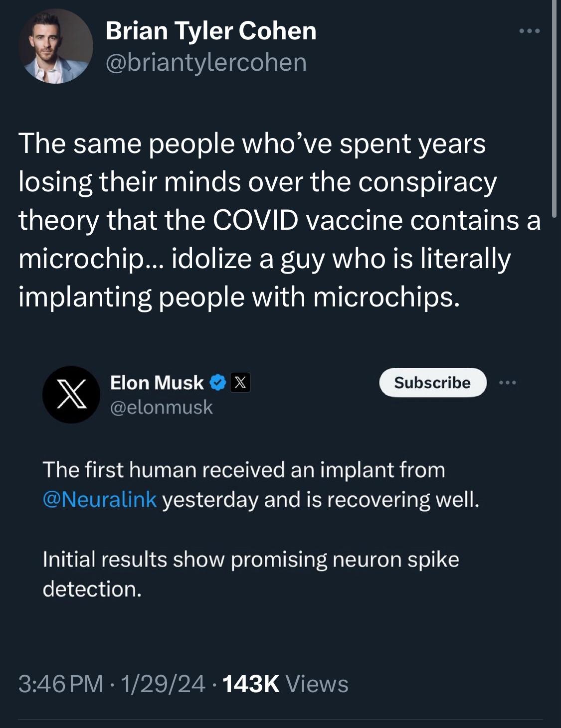This screenshot has width=561, height=728.
Task: Click the X affiliation badge beside Elon Musk
Action: point(239,383)
